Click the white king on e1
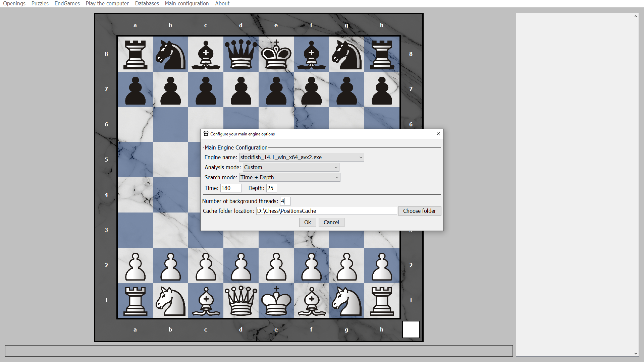644x362 pixels. click(x=276, y=300)
